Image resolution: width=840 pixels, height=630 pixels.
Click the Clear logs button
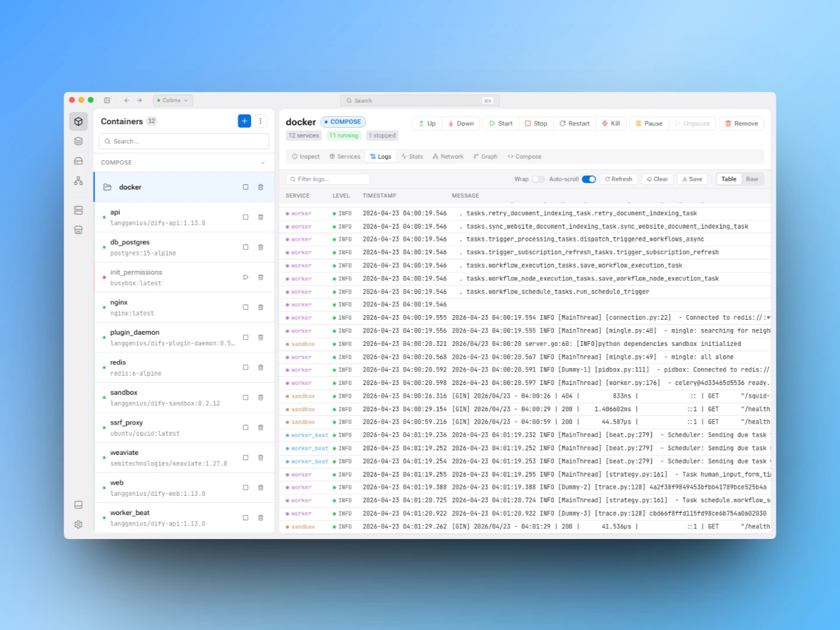[657, 179]
